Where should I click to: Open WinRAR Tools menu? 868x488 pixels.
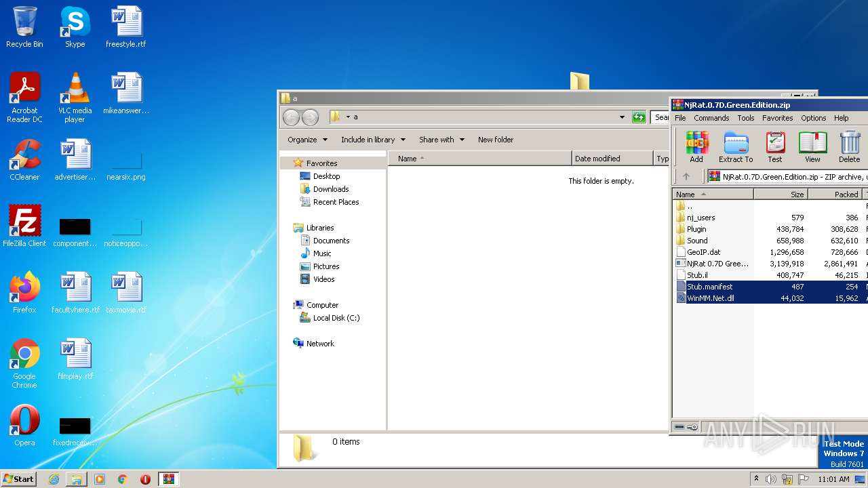point(746,118)
